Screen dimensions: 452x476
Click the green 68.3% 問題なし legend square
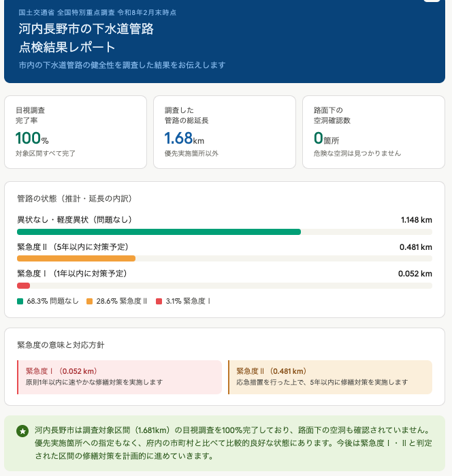(20, 300)
